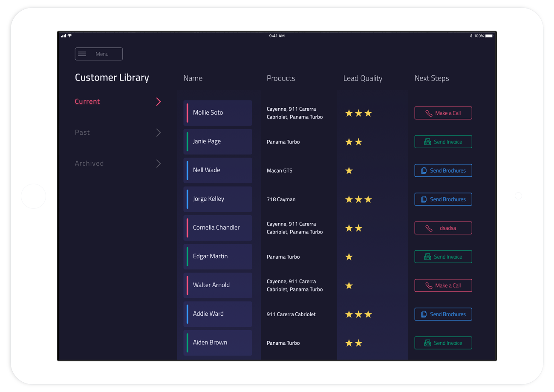Image resolution: width=554 pixels, height=392 pixels.
Task: Click Send Brochures for Addie Ward
Action: pyautogui.click(x=443, y=314)
